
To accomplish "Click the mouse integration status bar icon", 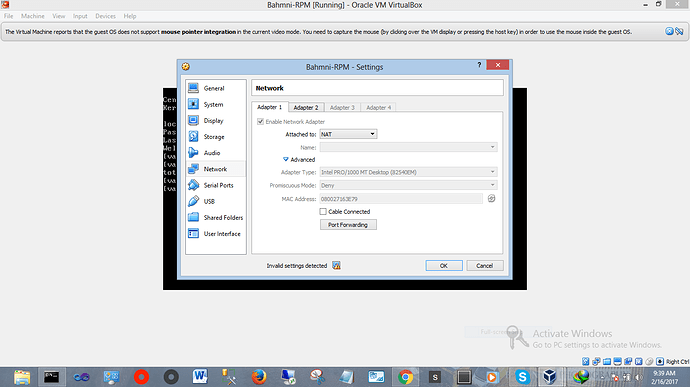I will coord(649,361).
